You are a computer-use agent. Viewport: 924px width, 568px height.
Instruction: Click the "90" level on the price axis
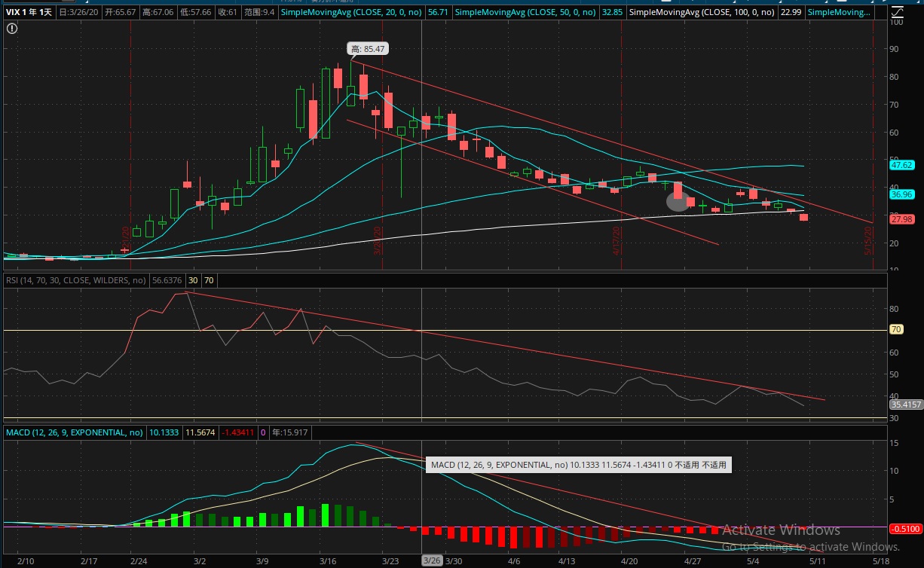pos(895,50)
